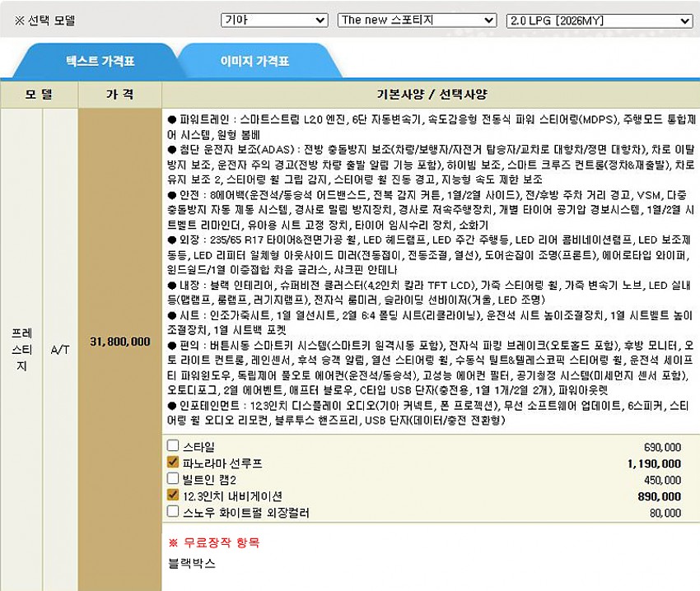Click the 블랙박스 free item text

pos(191,563)
